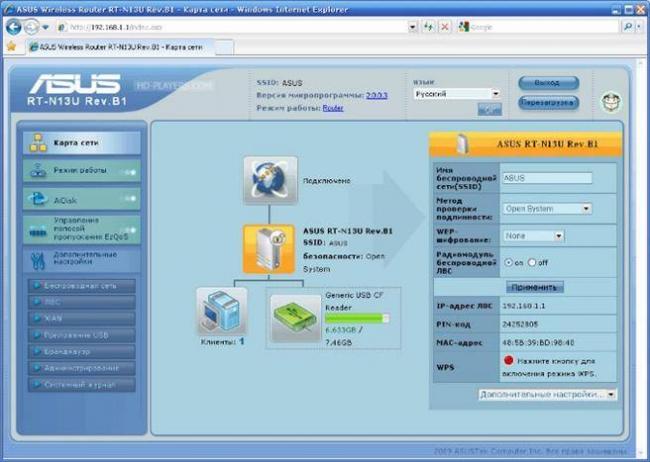This screenshot has height=462, width=650.
Task: Click the AiDisk sidebar icon
Action: (x=38, y=199)
